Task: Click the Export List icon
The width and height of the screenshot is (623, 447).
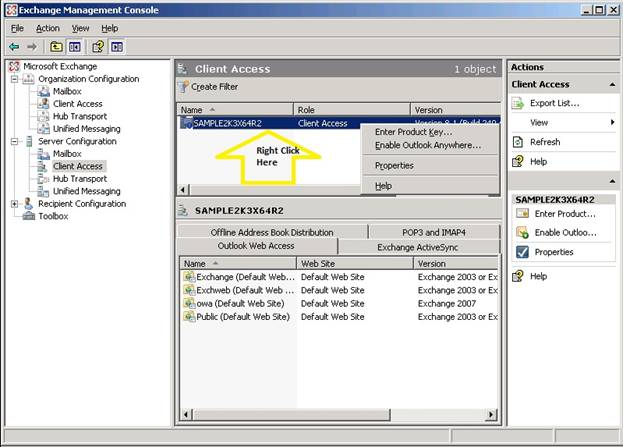Action: coord(518,104)
